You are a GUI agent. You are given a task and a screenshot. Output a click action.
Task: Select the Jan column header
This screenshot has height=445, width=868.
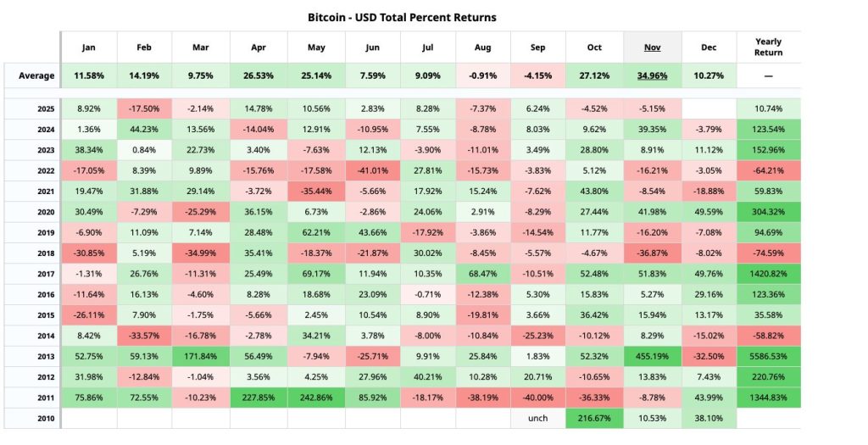[x=88, y=47]
